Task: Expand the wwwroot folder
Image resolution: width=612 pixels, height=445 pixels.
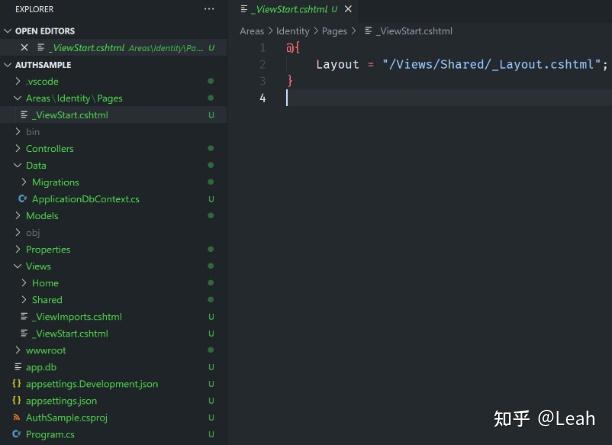Action: tap(18, 350)
